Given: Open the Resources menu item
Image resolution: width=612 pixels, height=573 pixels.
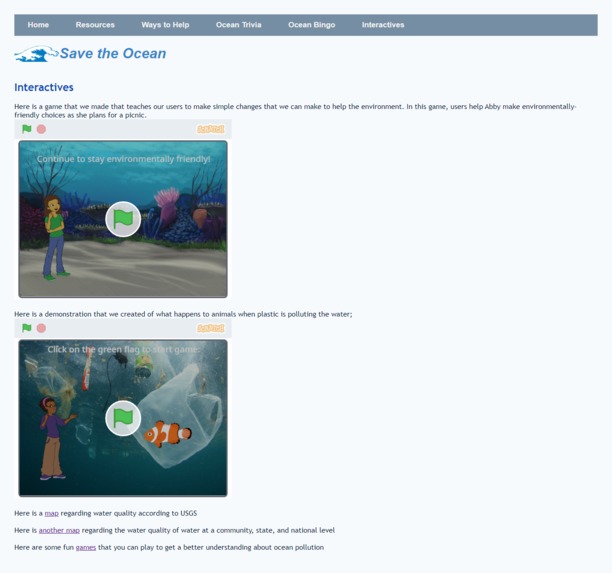Looking at the screenshot, I should (95, 25).
